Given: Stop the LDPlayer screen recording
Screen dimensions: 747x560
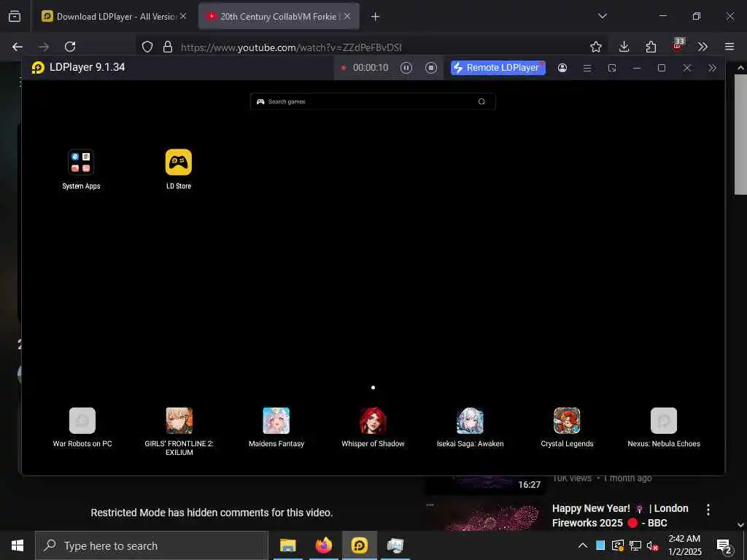Looking at the screenshot, I should (430, 68).
